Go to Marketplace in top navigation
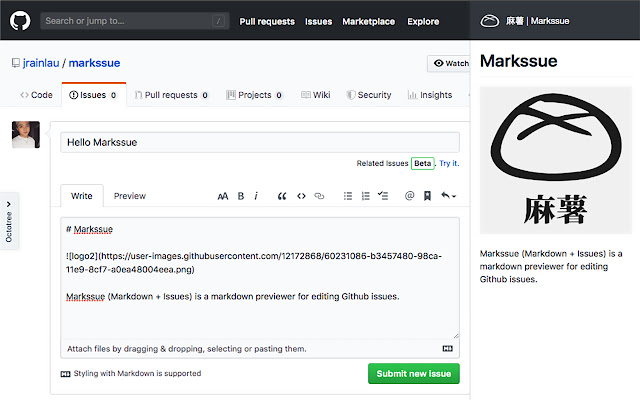640x400 pixels. click(x=368, y=21)
